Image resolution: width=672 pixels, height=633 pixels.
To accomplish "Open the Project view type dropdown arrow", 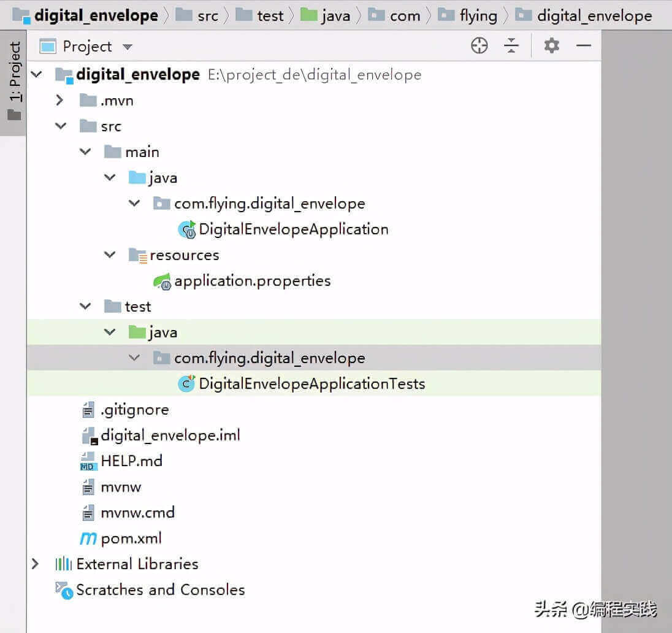I will (128, 47).
